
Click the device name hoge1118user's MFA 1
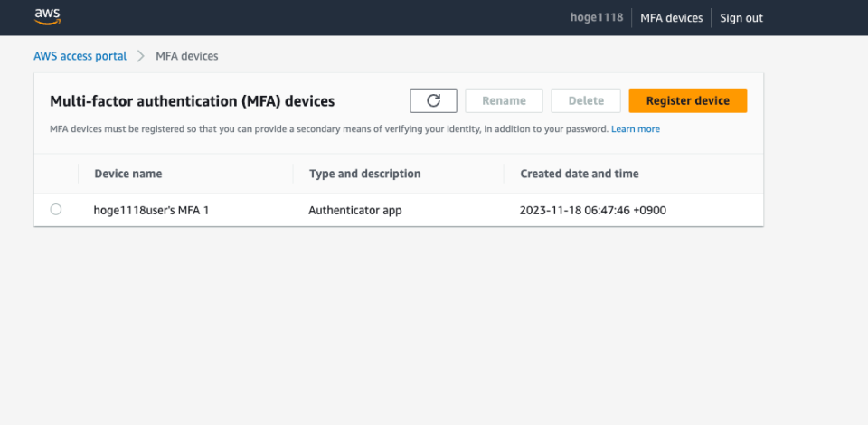pos(151,211)
